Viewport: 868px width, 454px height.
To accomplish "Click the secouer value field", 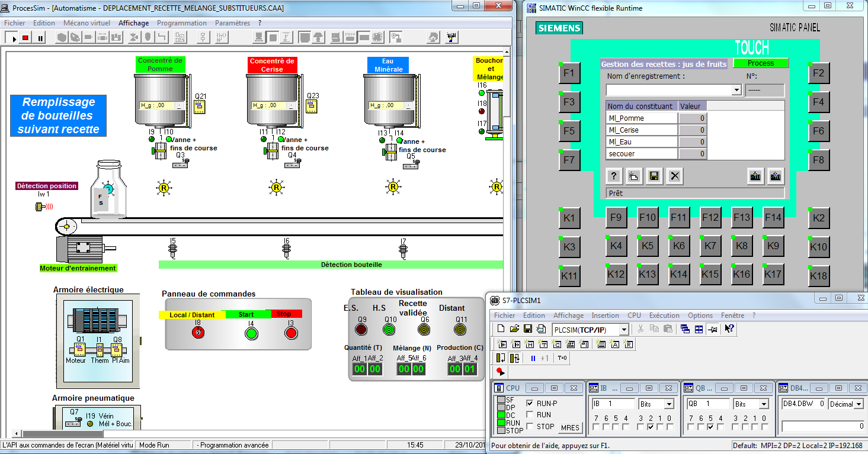I will pyautogui.click(x=693, y=154).
